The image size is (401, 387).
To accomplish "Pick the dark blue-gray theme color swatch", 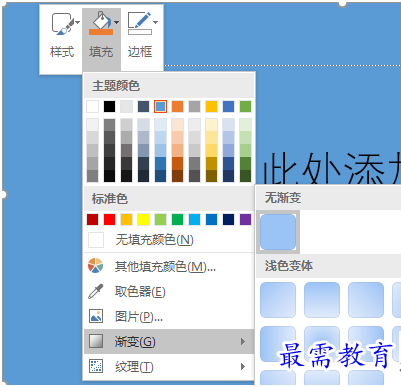I will 143,106.
